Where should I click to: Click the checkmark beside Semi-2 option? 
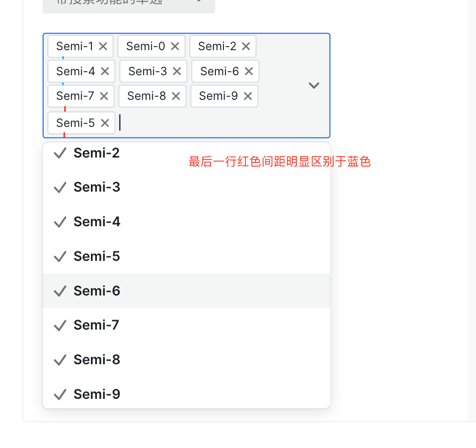[x=59, y=153]
